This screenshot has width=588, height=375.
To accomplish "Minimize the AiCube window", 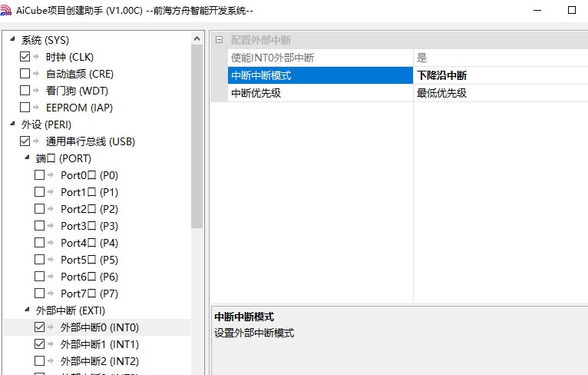I will [537, 10].
